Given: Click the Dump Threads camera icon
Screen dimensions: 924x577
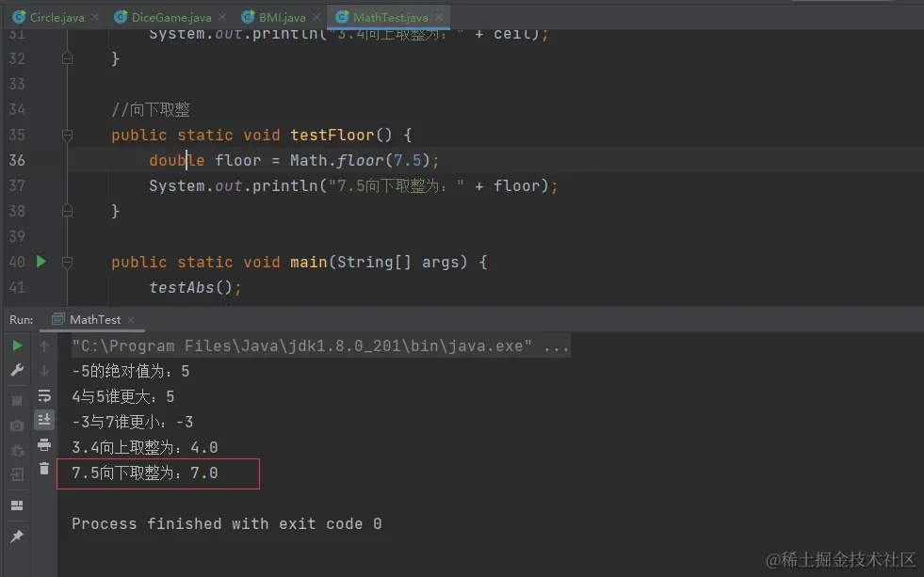Looking at the screenshot, I should pyautogui.click(x=17, y=425).
